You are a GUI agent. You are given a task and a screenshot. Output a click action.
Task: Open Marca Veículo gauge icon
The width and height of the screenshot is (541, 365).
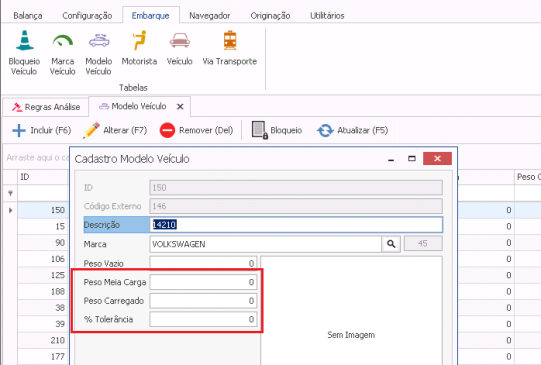click(62, 40)
